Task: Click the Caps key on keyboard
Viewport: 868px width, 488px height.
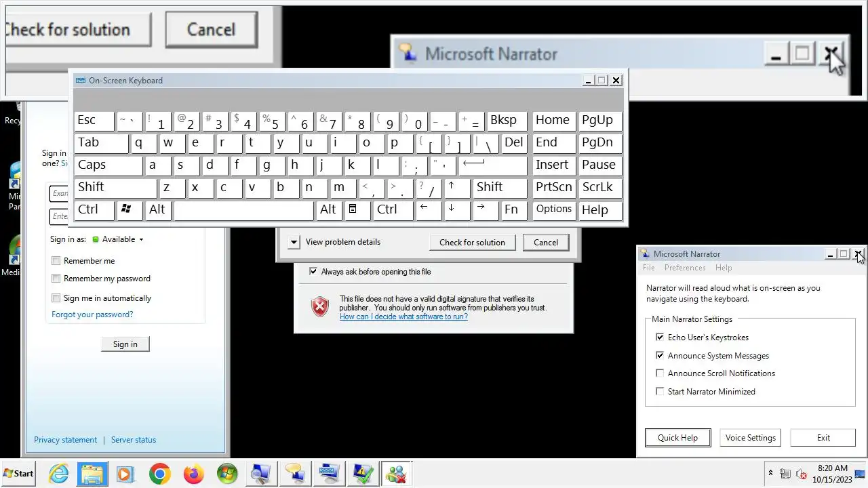Action: tap(108, 165)
